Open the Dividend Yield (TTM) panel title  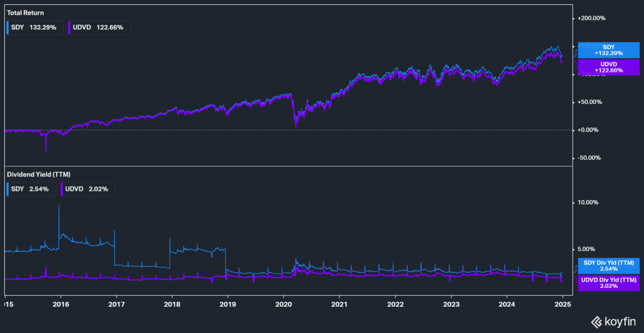(38, 174)
